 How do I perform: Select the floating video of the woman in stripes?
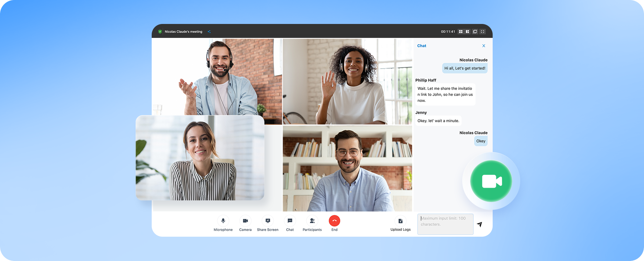tap(200, 158)
